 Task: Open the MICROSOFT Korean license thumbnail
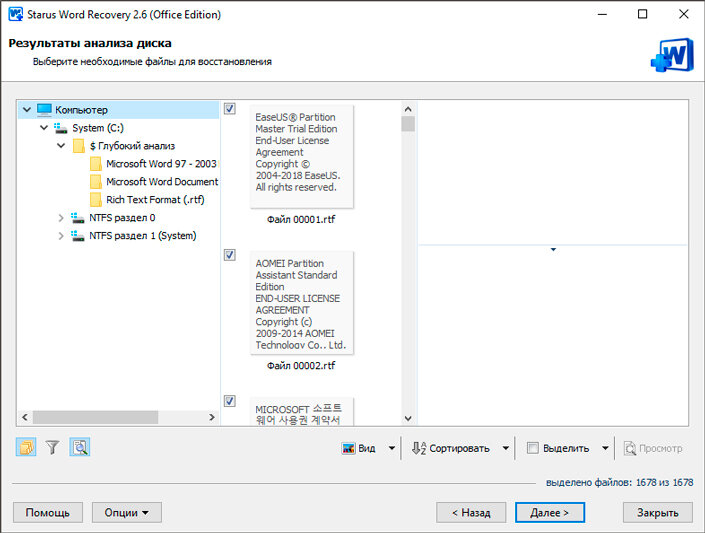[x=302, y=411]
